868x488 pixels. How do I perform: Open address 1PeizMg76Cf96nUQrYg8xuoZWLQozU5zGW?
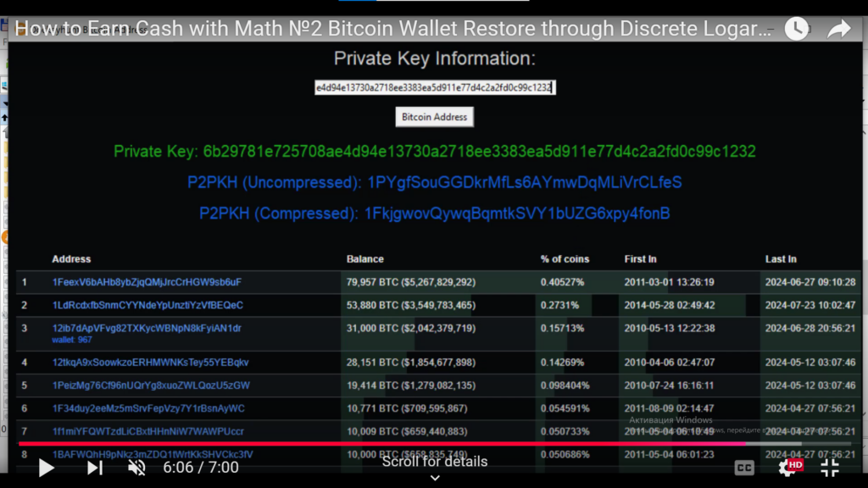pos(151,385)
